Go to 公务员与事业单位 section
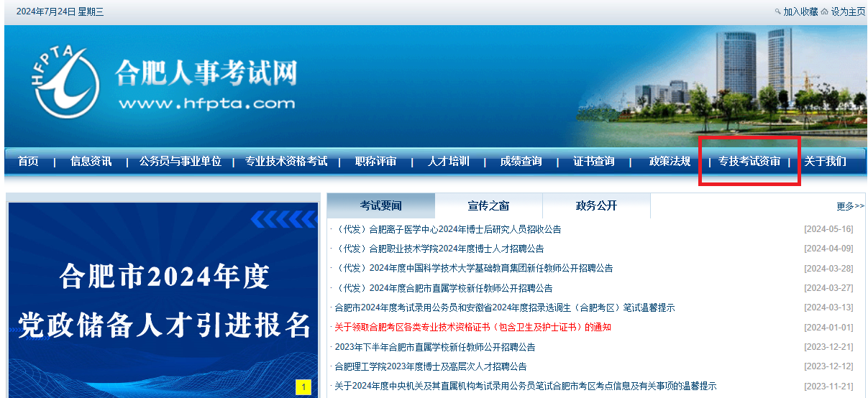Image resolution: width=868 pixels, height=398 pixels. [180, 162]
